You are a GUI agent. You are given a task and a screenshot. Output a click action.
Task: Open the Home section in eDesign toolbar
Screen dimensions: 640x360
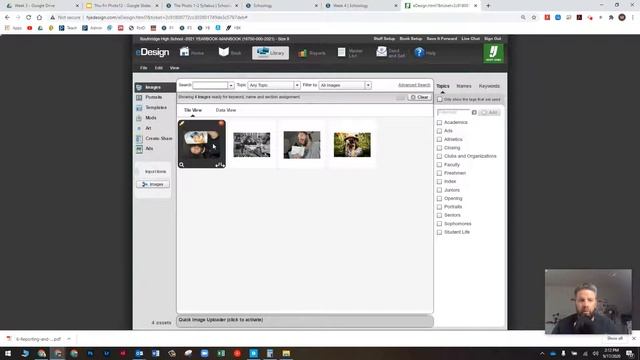coord(192,53)
